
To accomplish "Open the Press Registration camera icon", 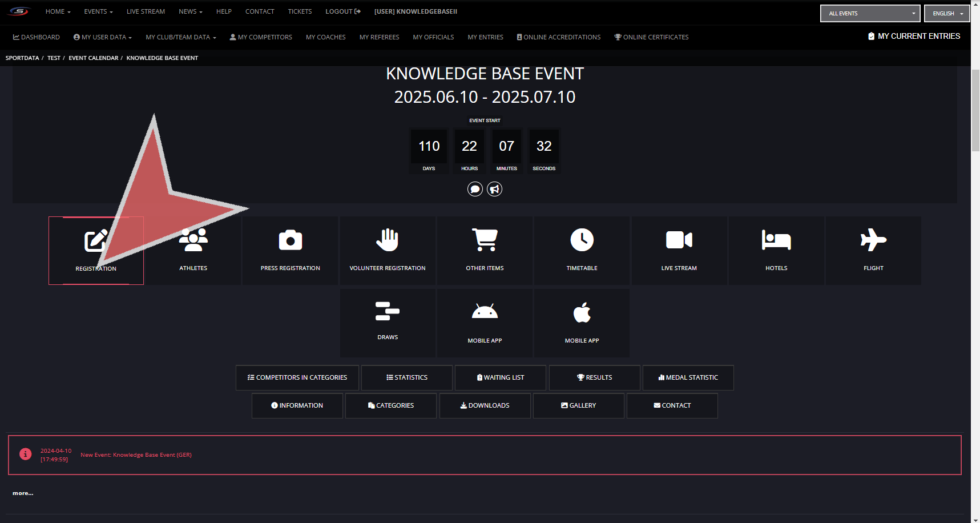I will pyautogui.click(x=290, y=240).
